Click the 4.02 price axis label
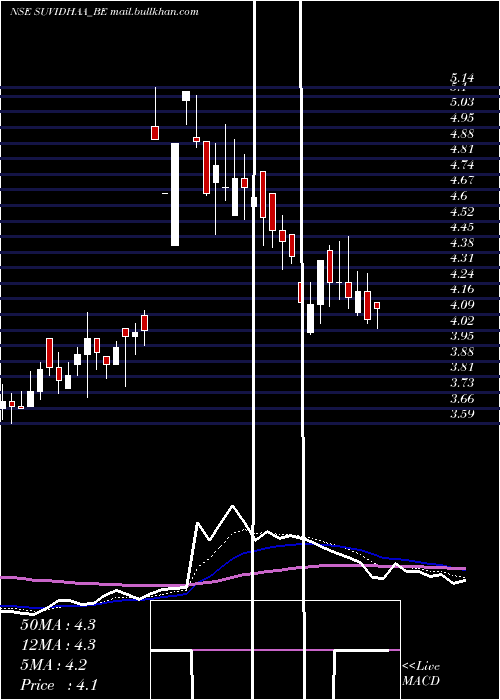Screen dimensions: 500x700 (462, 321)
